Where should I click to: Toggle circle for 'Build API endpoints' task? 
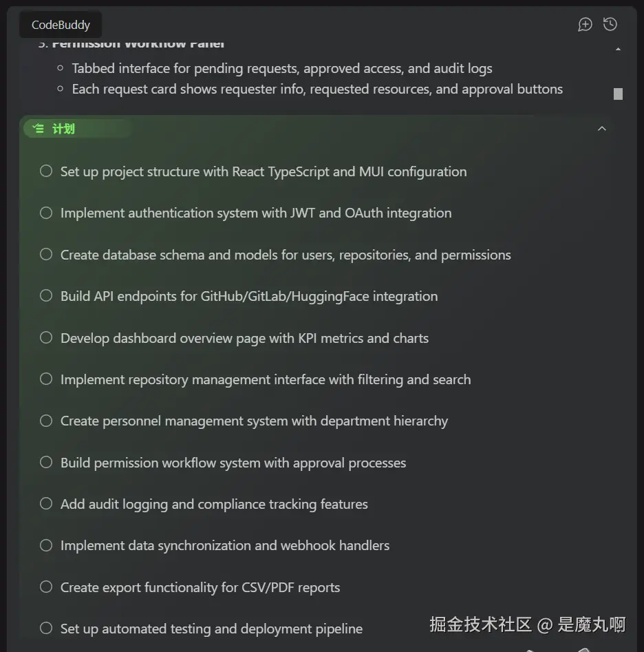46,295
